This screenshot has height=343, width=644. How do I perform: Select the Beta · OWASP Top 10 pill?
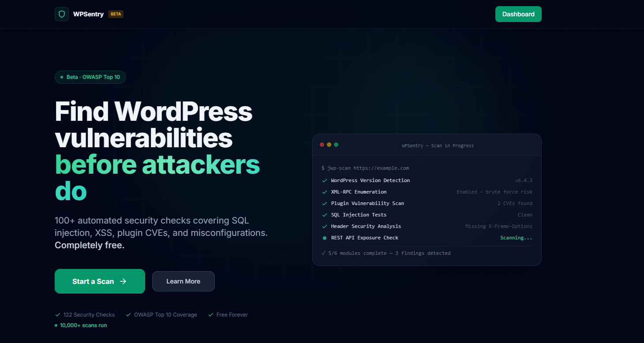click(90, 77)
